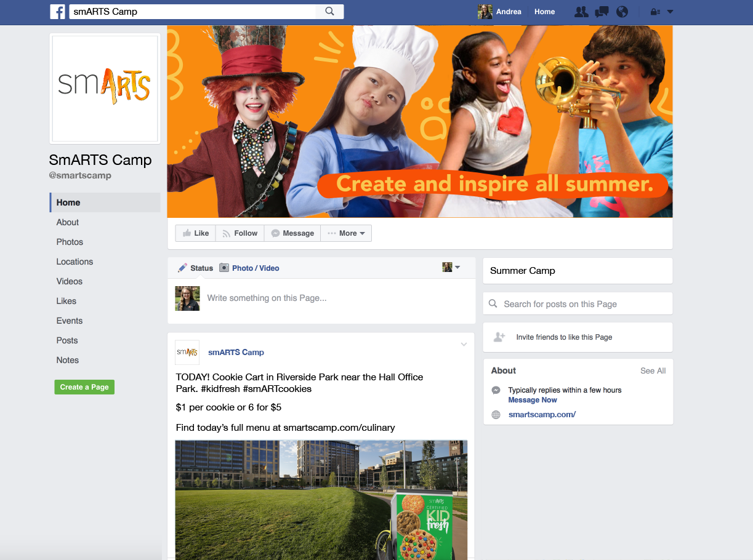Click See All in About box
Viewport: 753px width, 560px height.
click(653, 370)
